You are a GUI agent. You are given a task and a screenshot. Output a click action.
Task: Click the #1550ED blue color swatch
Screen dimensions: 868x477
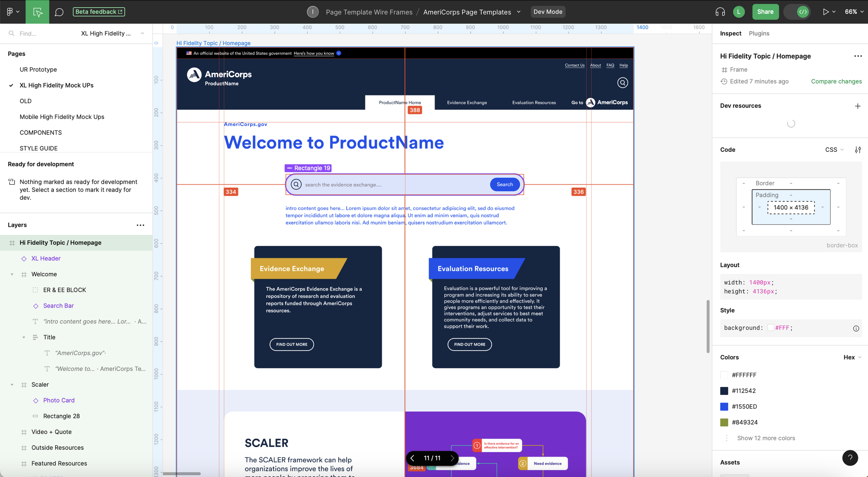[724, 406]
